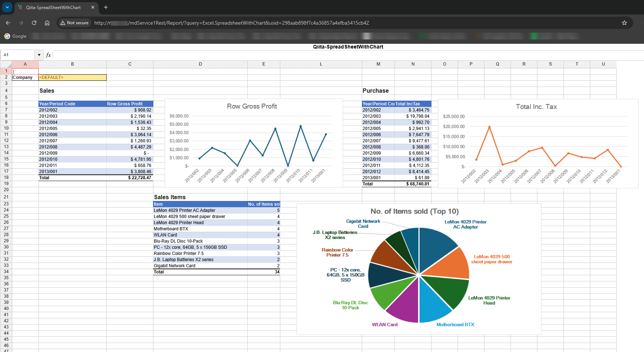Screen dimensions: 644x352
Task: Select the yellow <DEFAULT> company cell
Action: click(73, 77)
